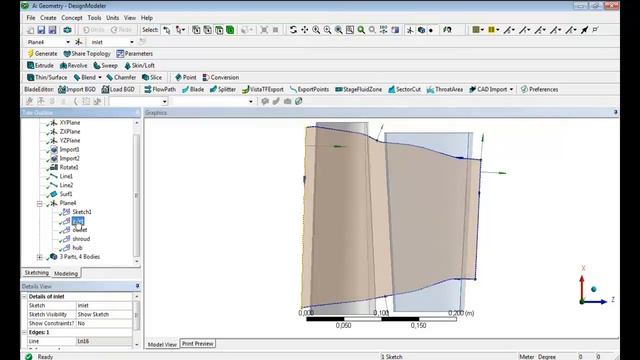Open the Tools menu
This screenshot has height=360, width=640.
[94, 18]
